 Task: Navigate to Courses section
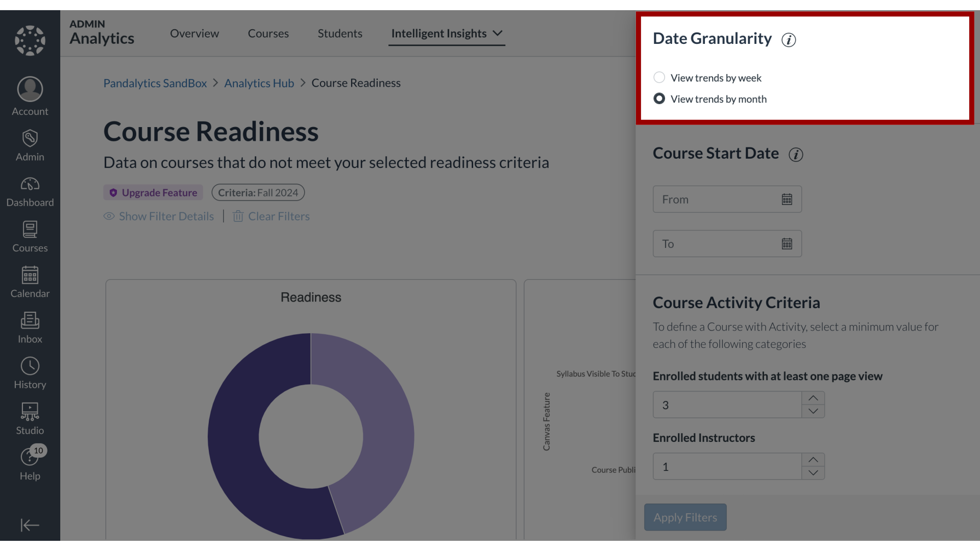(268, 33)
